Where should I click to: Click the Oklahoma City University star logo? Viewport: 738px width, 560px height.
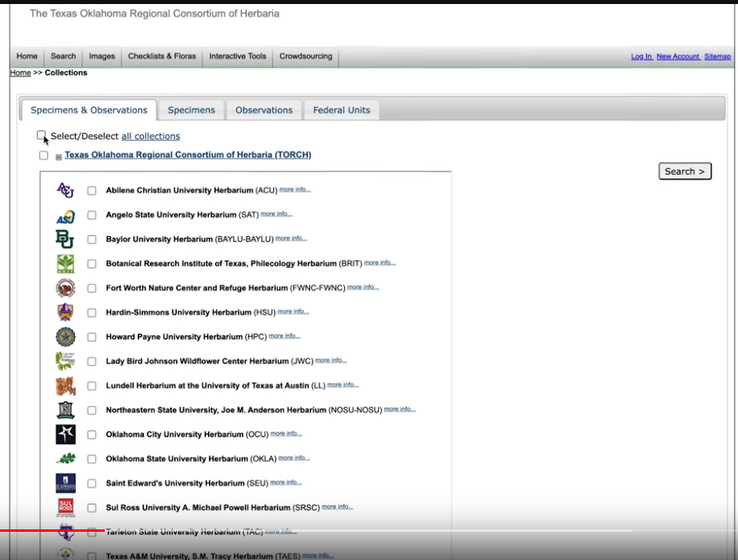[x=65, y=434]
